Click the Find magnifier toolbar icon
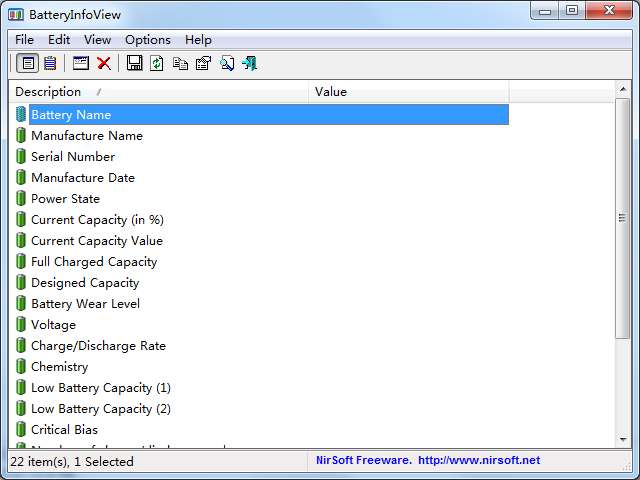 click(x=227, y=63)
